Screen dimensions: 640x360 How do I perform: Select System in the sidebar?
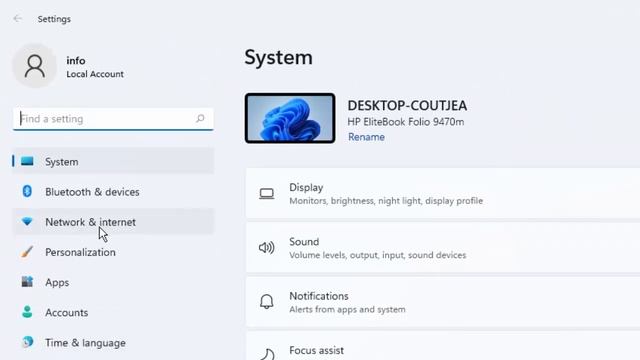pyautogui.click(x=113, y=161)
